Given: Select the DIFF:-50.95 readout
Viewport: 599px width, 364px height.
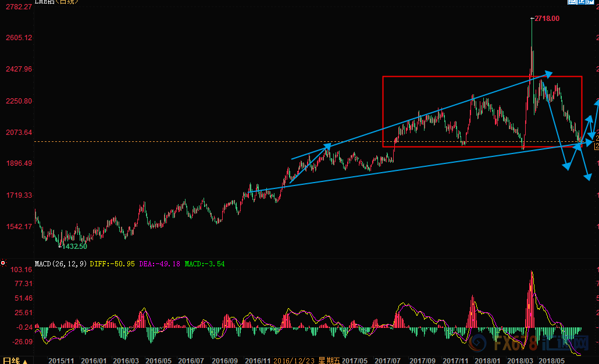Looking at the screenshot, I should 112,264.
